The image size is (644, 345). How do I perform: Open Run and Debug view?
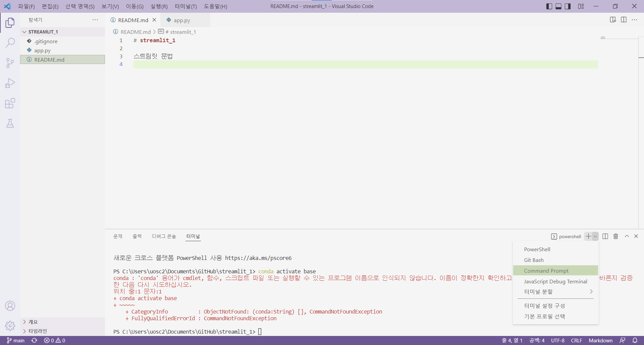10,83
